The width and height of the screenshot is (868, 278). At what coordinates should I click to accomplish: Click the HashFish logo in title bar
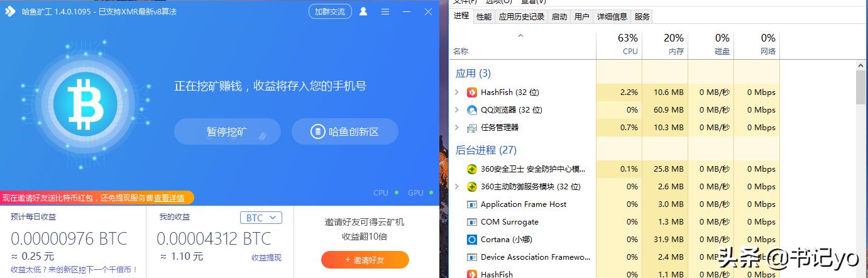[x=10, y=11]
